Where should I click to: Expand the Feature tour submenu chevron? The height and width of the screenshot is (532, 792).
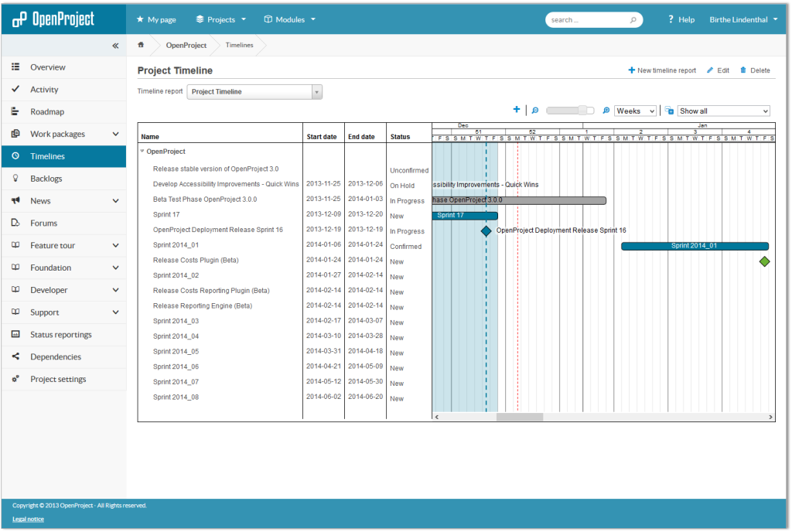[x=116, y=245]
